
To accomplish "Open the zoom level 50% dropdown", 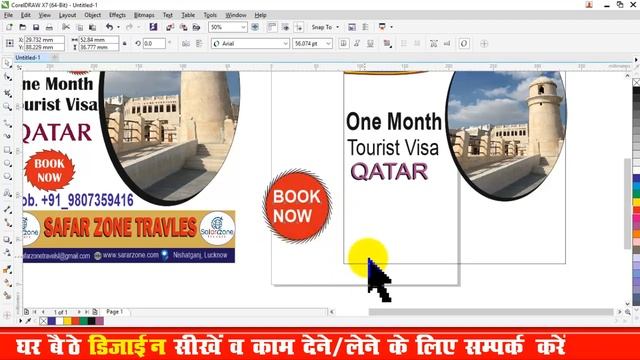I will click(x=243, y=27).
